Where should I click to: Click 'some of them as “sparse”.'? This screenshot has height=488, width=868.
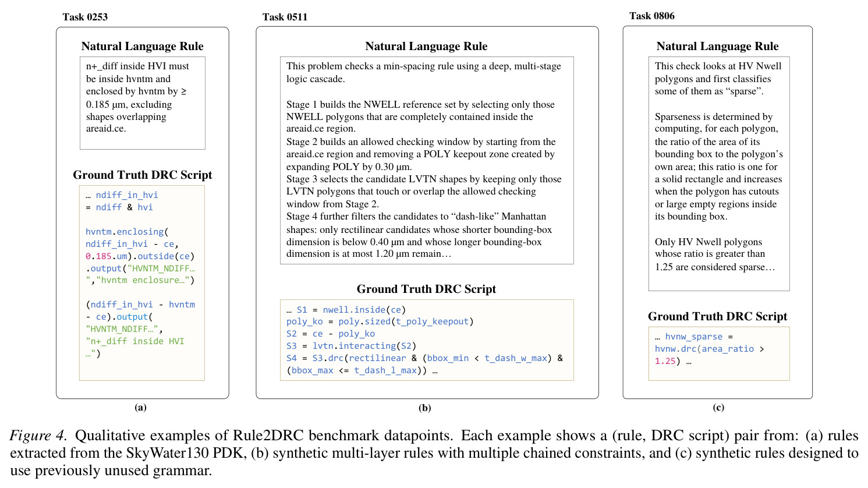[709, 91]
